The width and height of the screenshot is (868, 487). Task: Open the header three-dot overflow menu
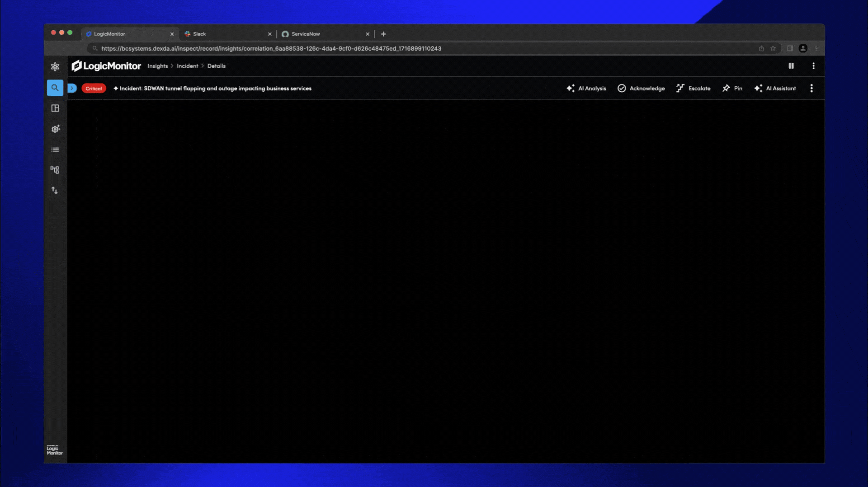tap(813, 66)
